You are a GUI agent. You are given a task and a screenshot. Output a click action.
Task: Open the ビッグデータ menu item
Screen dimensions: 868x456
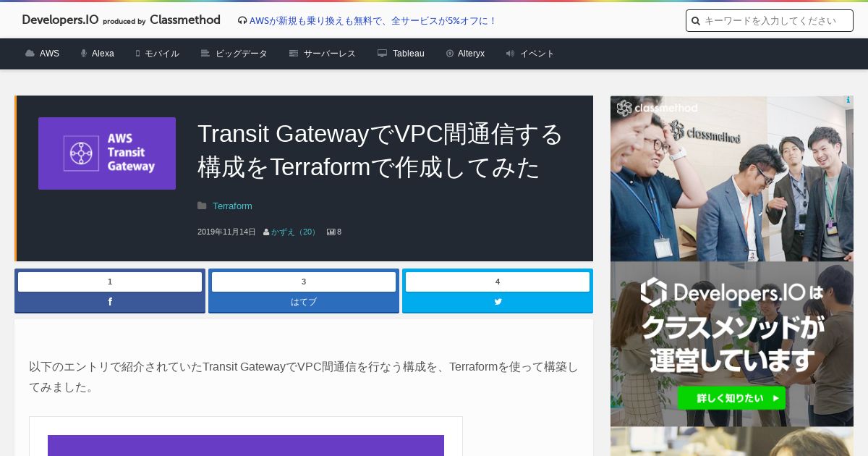pos(242,54)
